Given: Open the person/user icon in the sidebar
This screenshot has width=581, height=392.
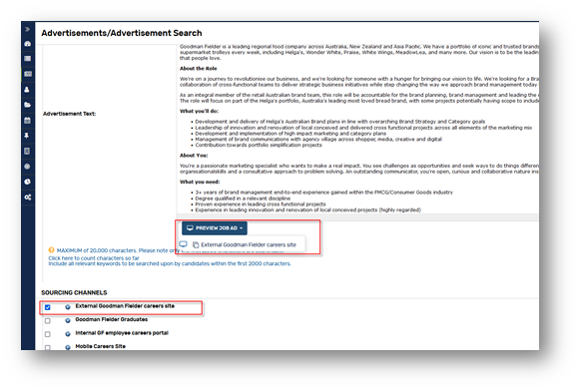Looking at the screenshot, I should [x=27, y=90].
